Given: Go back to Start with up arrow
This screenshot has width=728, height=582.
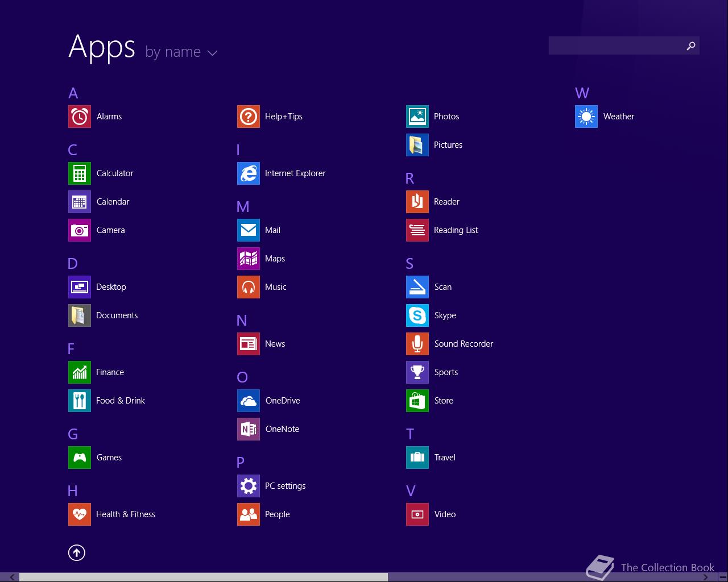Looking at the screenshot, I should click(x=77, y=552).
